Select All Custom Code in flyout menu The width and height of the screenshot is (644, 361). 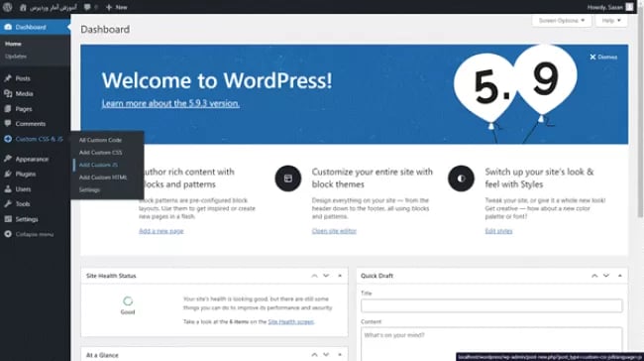[x=100, y=140]
